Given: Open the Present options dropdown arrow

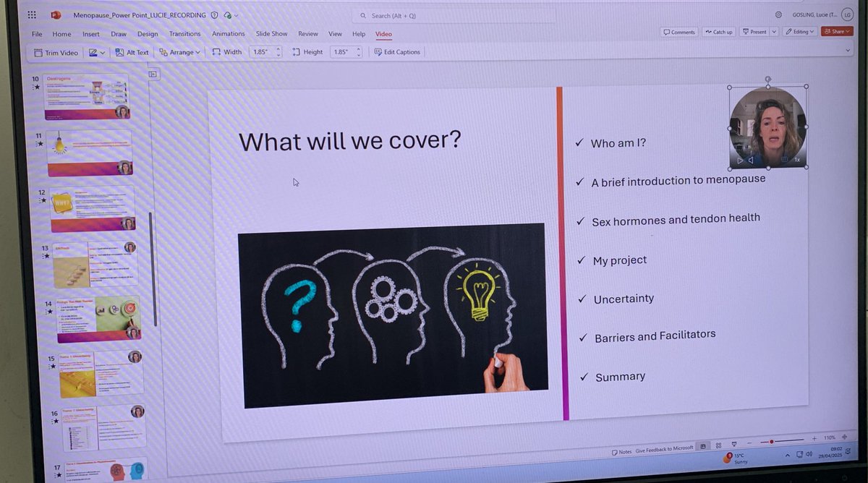Looking at the screenshot, I should [774, 32].
